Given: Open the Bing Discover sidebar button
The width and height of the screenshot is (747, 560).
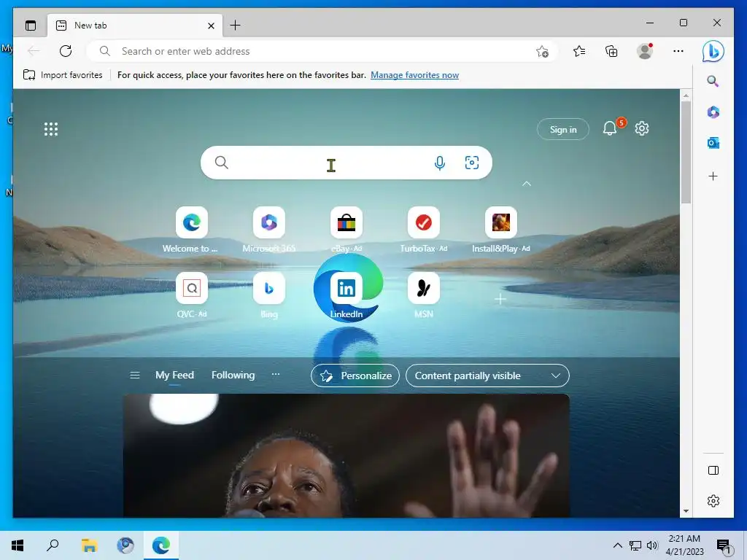Looking at the screenshot, I should click(x=713, y=51).
